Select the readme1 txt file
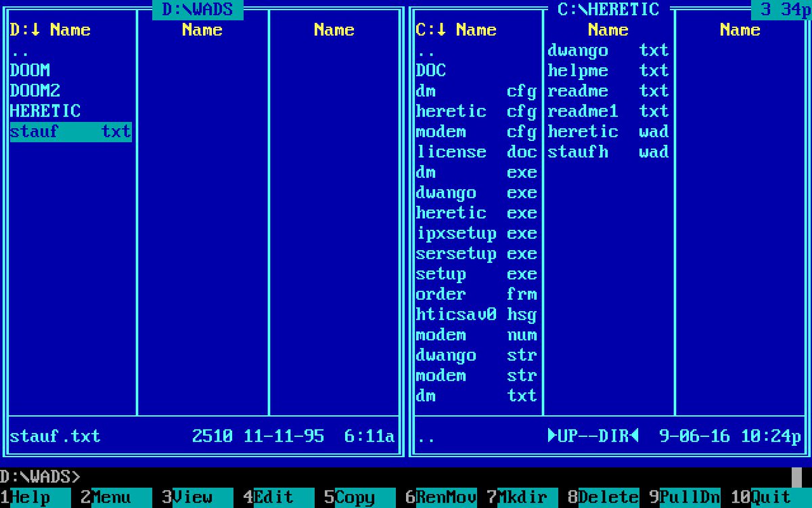Screen dimensions: 812x508 608,111
